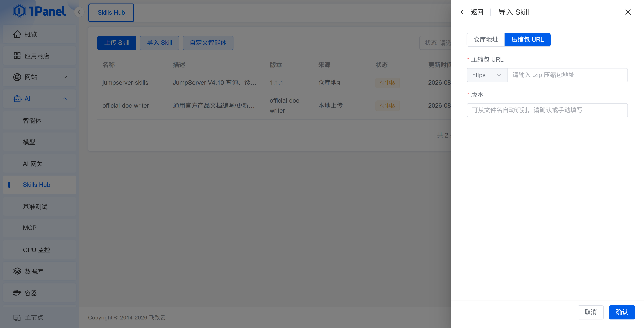Open MCP in the sidebar
Image resolution: width=644 pixels, height=328 pixels.
40,228
